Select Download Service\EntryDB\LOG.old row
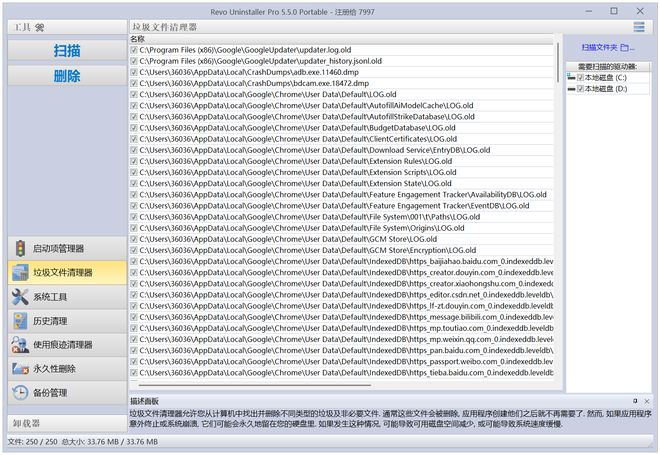660x455 pixels. pyautogui.click(x=341, y=150)
